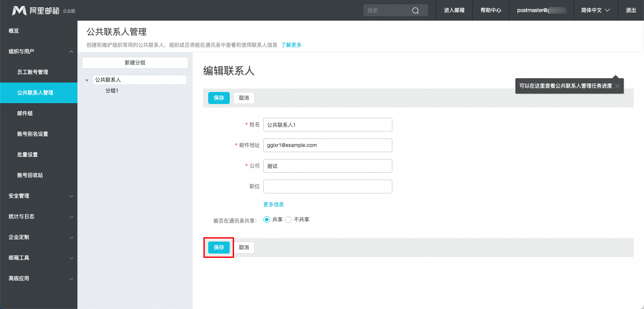Collapse the 公共联系人 tree triangle
The height and width of the screenshot is (309, 644).
pyautogui.click(x=87, y=80)
